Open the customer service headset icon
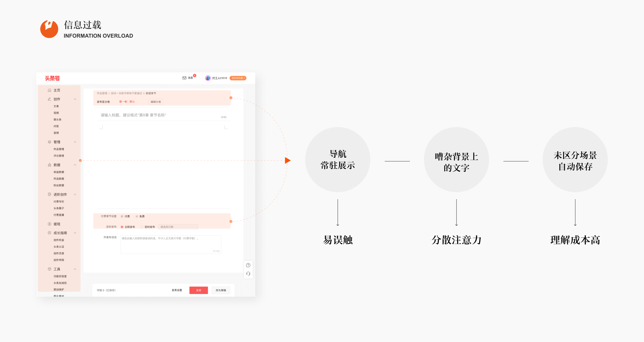Image resolution: width=644 pixels, height=342 pixels. [248, 274]
